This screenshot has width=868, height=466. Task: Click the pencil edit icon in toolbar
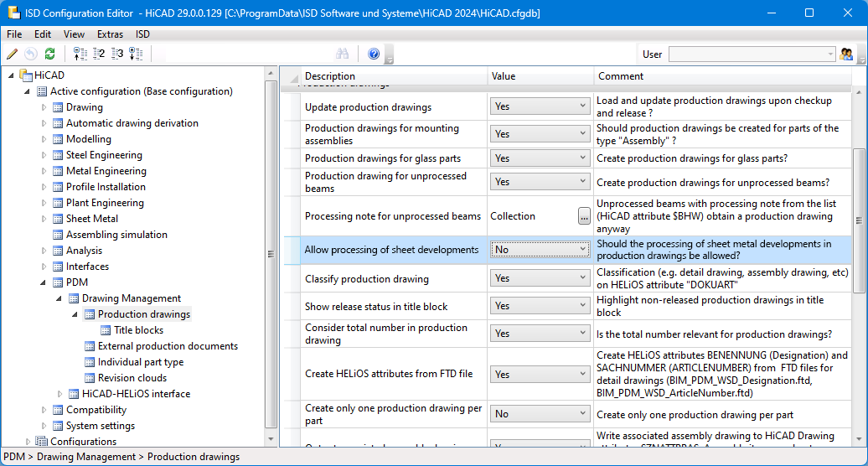point(13,54)
